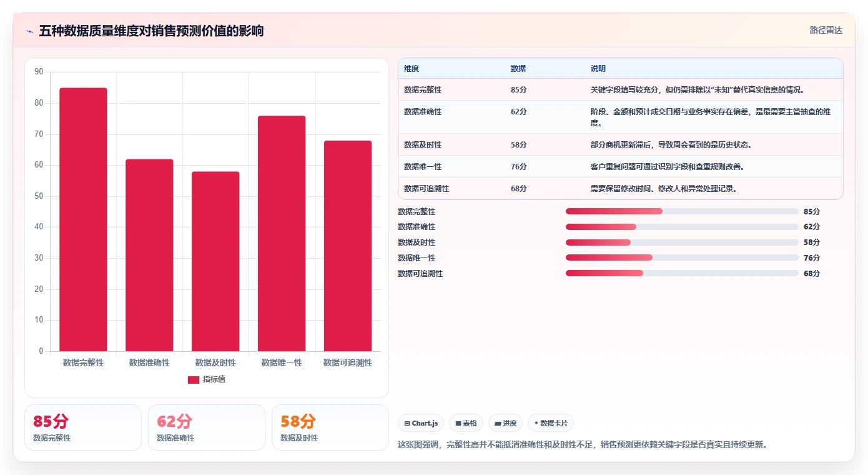Open the 62分 数据准确性 card
868x475 pixels.
click(x=207, y=427)
